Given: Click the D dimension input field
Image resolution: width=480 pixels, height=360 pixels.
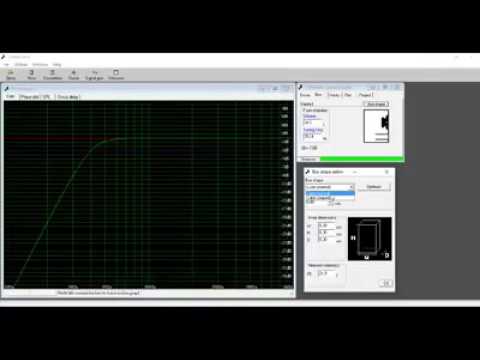Looking at the screenshot, I should tap(327, 239).
